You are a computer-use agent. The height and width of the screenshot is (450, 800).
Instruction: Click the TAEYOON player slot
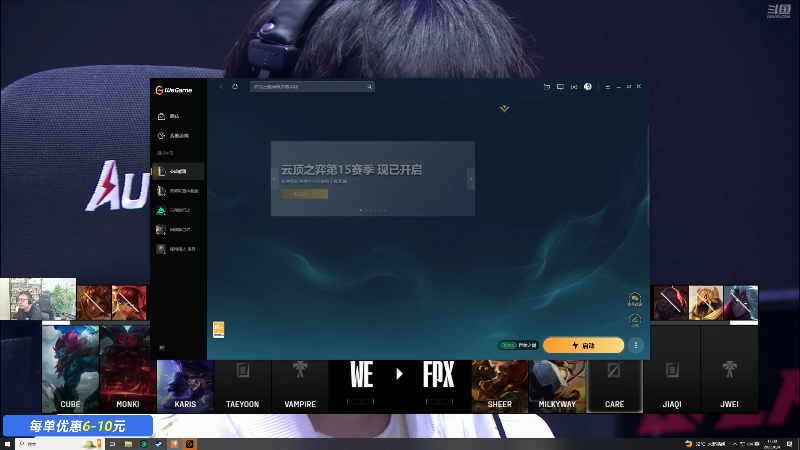pyautogui.click(x=242, y=386)
